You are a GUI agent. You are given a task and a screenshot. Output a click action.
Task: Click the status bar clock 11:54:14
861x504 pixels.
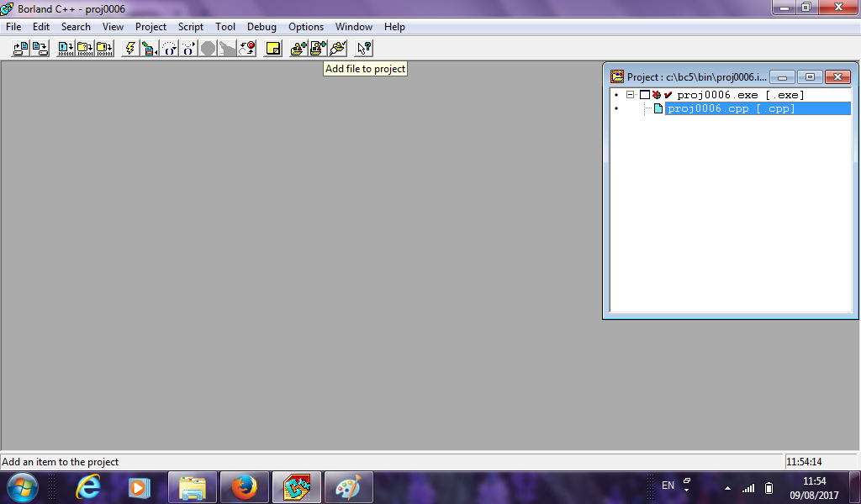click(x=804, y=462)
